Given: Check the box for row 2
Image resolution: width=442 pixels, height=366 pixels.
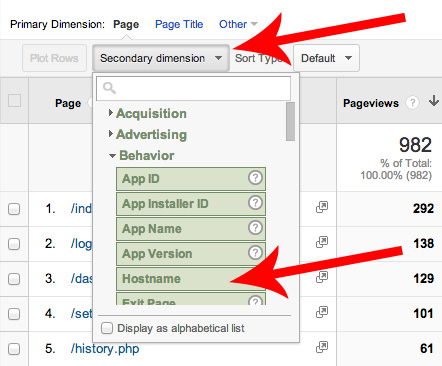Looking at the screenshot, I should [14, 244].
